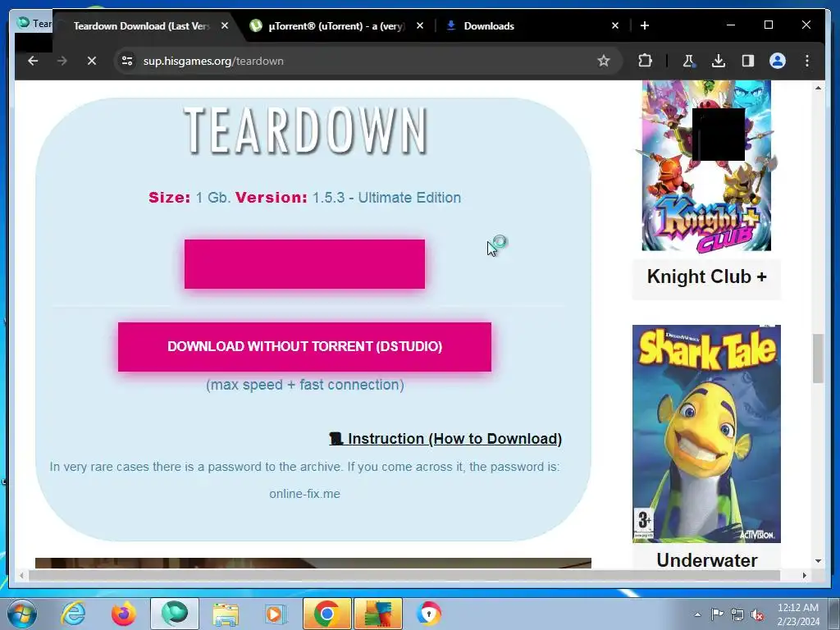Click the page scroll up arrow
The width and height of the screenshot is (840, 630).
pyautogui.click(x=818, y=87)
